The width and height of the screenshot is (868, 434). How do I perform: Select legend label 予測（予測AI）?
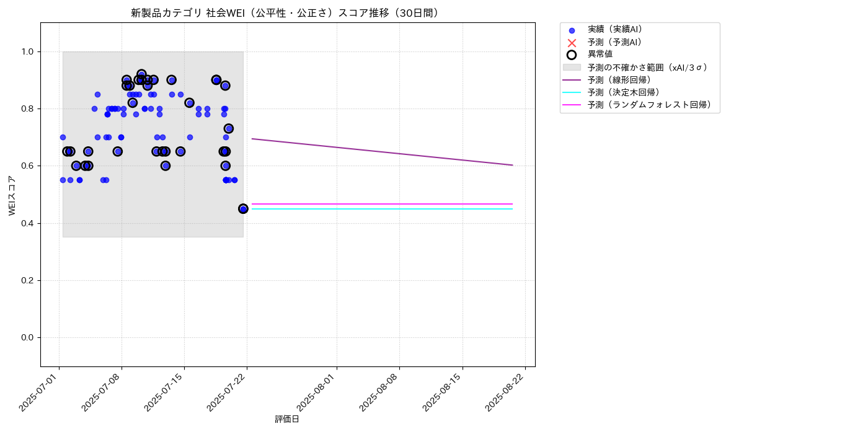pos(617,42)
